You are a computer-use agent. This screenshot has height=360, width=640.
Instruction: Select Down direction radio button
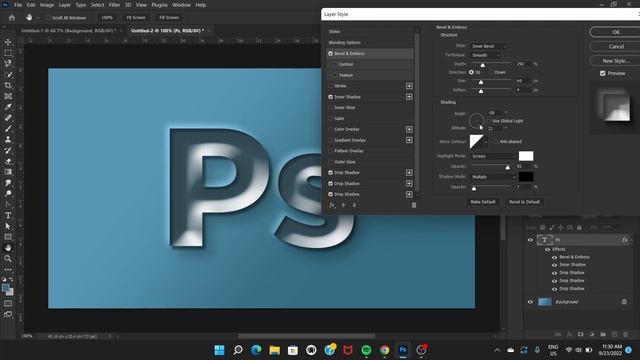pos(491,72)
